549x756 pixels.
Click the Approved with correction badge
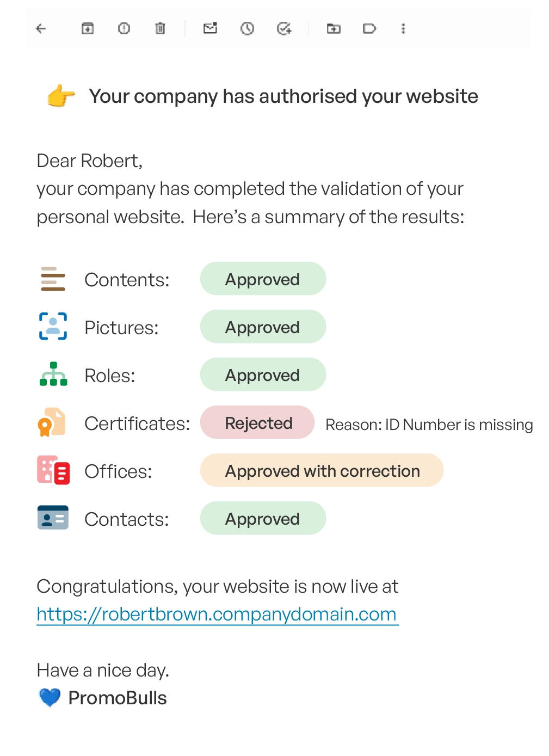tap(322, 470)
